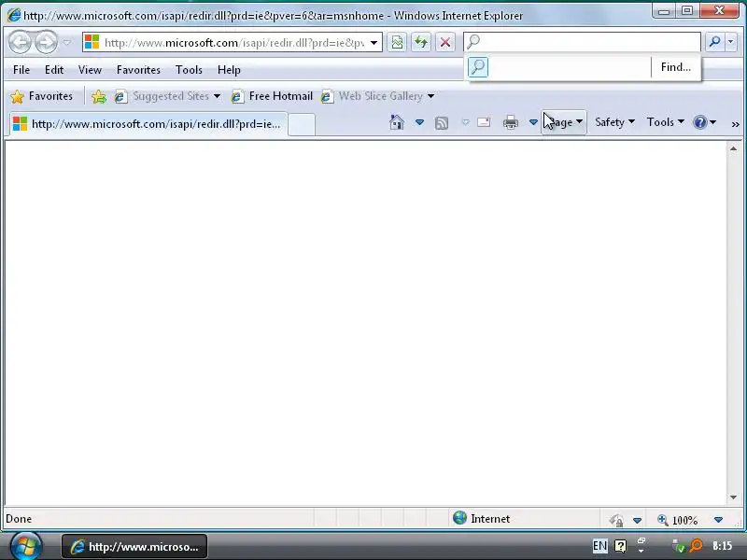Expand the address bar history dropdown
Screen dimensions: 747x560
[x=374, y=42]
